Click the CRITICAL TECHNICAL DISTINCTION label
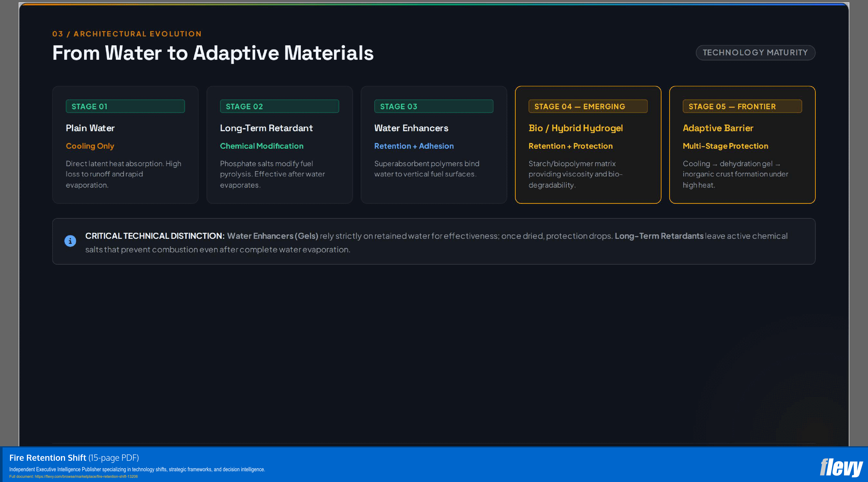The image size is (868, 482). [155, 236]
